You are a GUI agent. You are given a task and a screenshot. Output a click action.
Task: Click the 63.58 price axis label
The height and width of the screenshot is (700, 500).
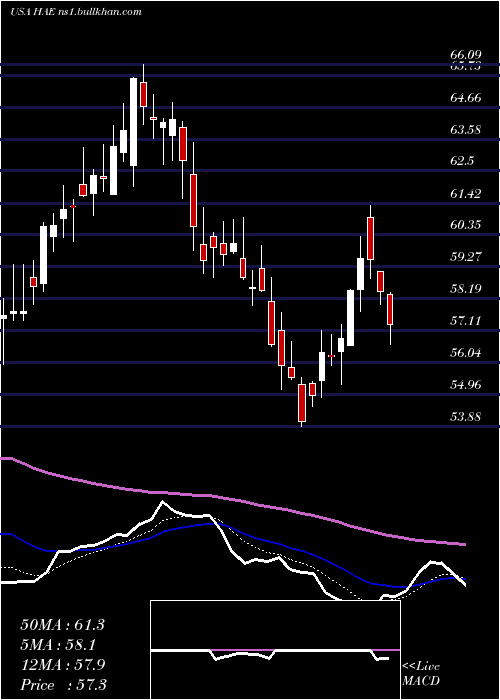pyautogui.click(x=465, y=130)
